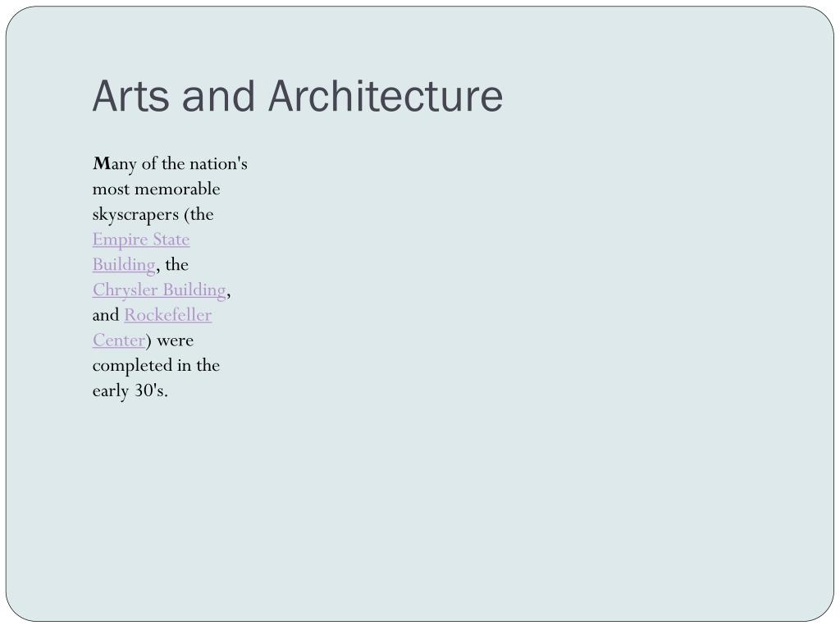Click the word 'memorable' in the paragraph
The height and width of the screenshot is (630, 840).
177,189
